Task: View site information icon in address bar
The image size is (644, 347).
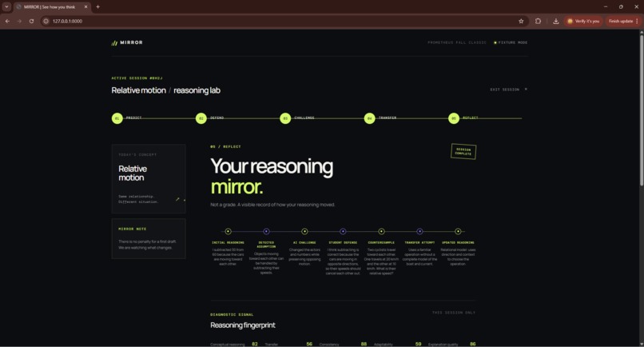Action: pyautogui.click(x=46, y=21)
